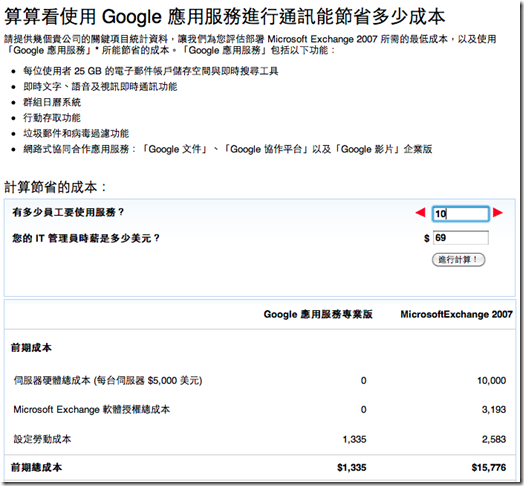Click the Google server hardware value 0

pos(363,380)
